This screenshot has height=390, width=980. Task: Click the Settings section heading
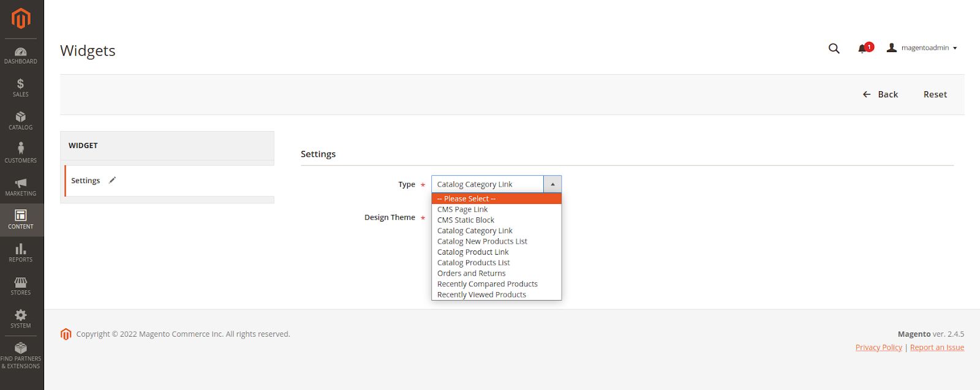pos(318,154)
